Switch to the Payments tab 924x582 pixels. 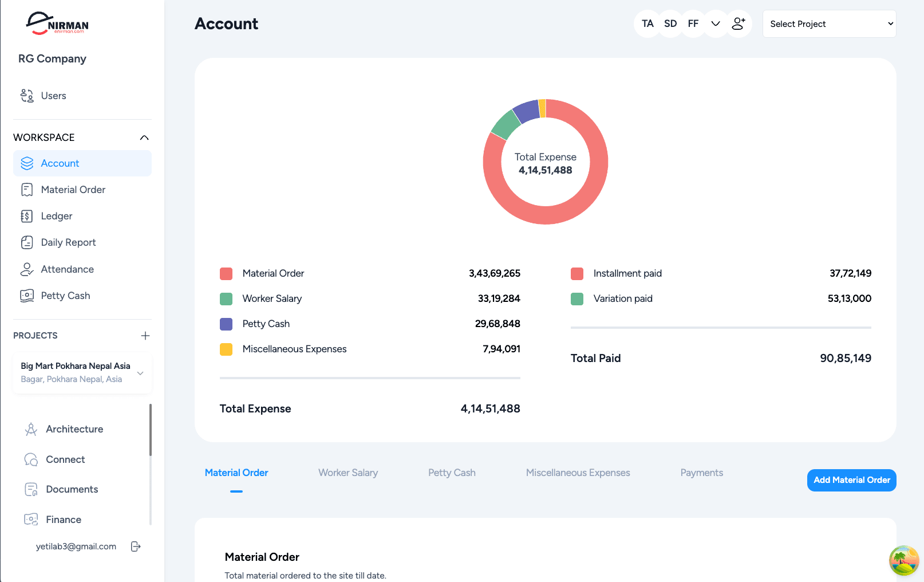click(x=701, y=473)
